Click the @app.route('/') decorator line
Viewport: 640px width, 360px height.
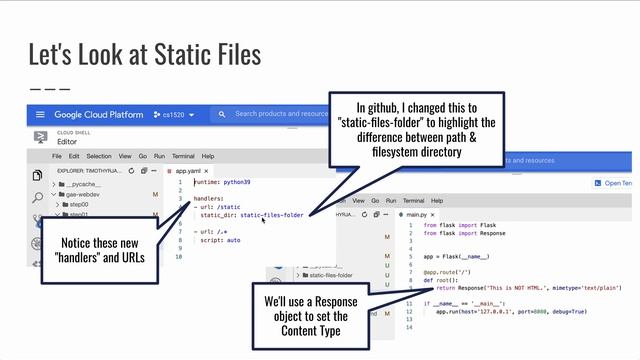pyautogui.click(x=447, y=272)
